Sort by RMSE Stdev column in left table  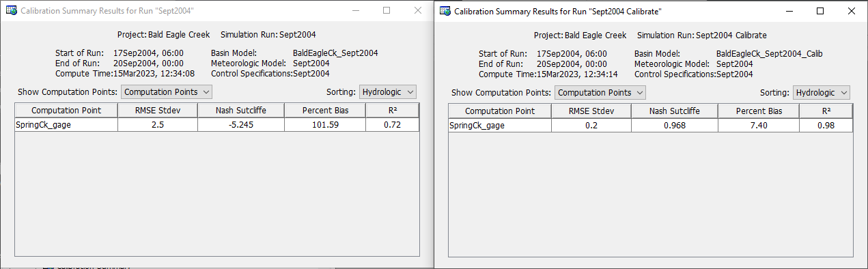coord(158,111)
